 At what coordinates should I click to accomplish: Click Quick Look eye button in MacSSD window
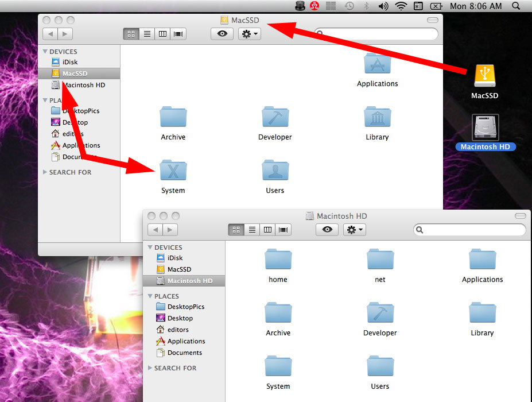[x=222, y=34]
